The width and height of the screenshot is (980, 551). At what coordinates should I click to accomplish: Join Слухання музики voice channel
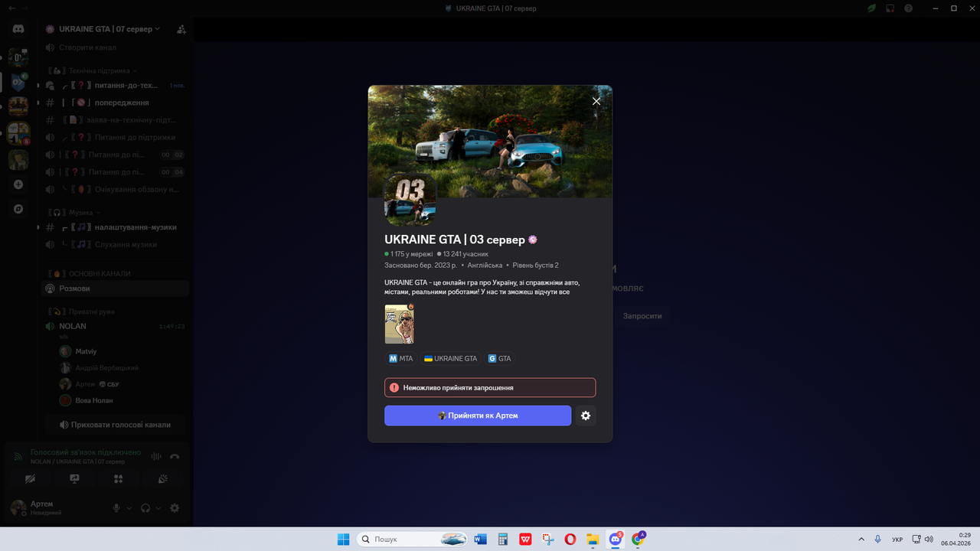(115, 245)
